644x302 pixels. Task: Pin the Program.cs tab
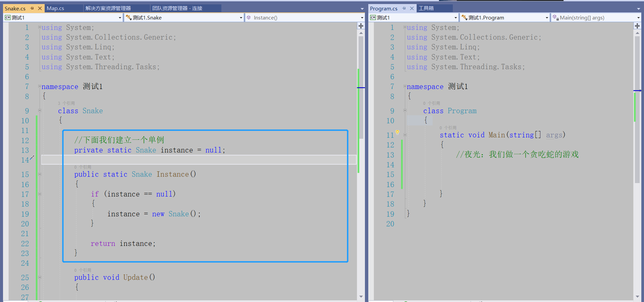pos(404,8)
